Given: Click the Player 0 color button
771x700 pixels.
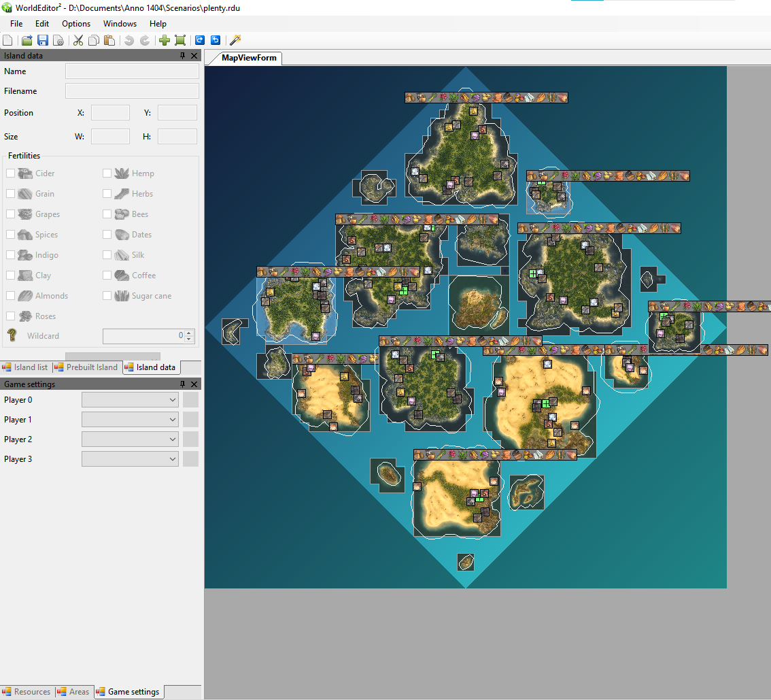Looking at the screenshot, I should click(x=191, y=400).
